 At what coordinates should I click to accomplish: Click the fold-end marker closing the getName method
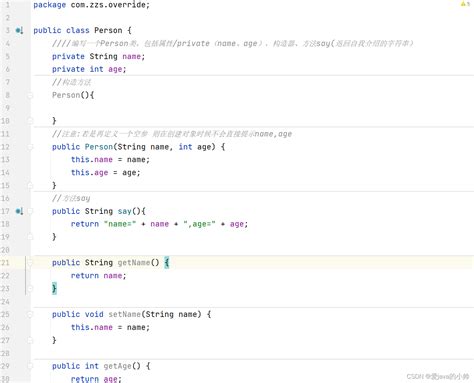[30, 289]
